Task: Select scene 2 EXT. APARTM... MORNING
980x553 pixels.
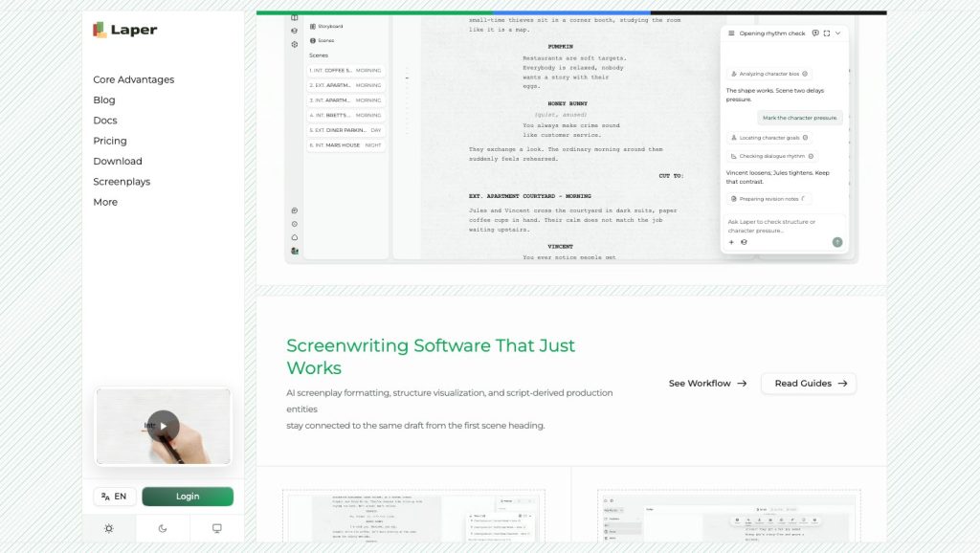Action: 345,85
